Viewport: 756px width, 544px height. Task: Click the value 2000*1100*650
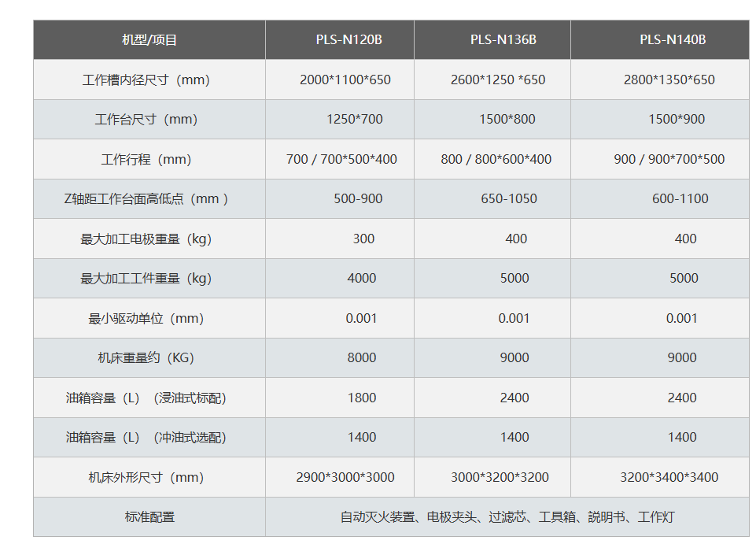click(x=345, y=80)
